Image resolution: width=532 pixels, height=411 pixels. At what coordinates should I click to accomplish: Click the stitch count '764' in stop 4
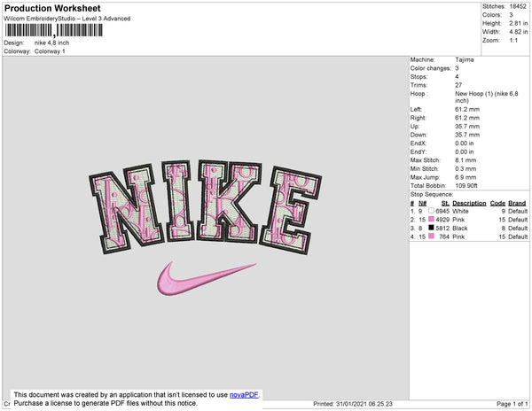pos(444,237)
